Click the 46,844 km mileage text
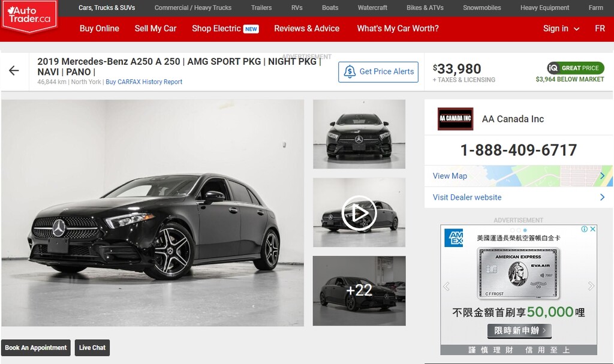The width and height of the screenshot is (614, 364). click(x=52, y=82)
